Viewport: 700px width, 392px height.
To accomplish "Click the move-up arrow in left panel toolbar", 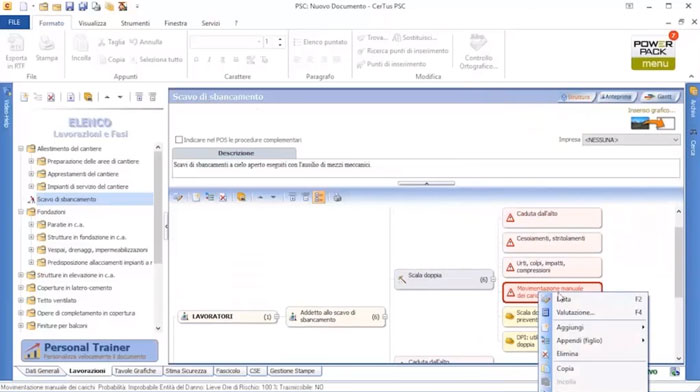I will (107, 97).
